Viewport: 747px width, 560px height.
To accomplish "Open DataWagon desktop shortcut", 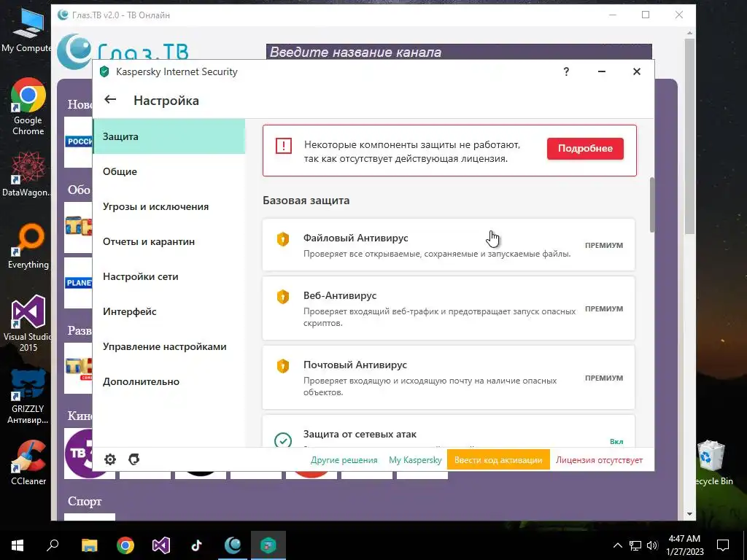I will 26,174.
